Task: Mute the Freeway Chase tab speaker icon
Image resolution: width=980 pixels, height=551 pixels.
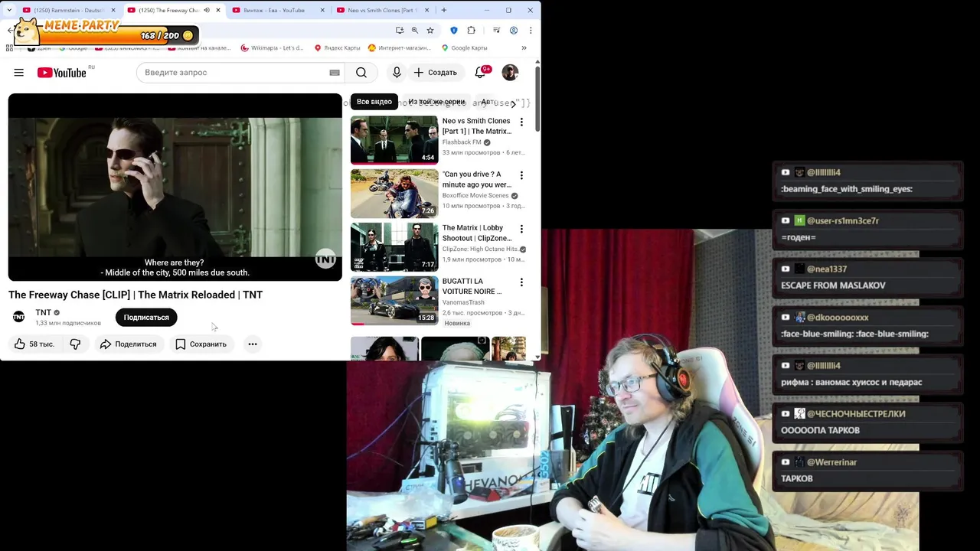Action: (207, 10)
